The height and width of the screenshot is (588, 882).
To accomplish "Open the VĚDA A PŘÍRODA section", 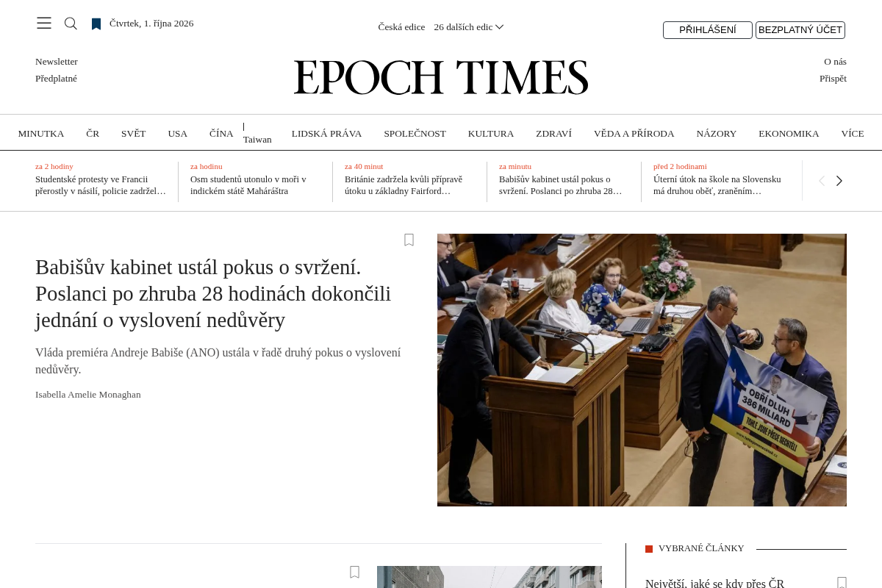I will click(x=634, y=134).
